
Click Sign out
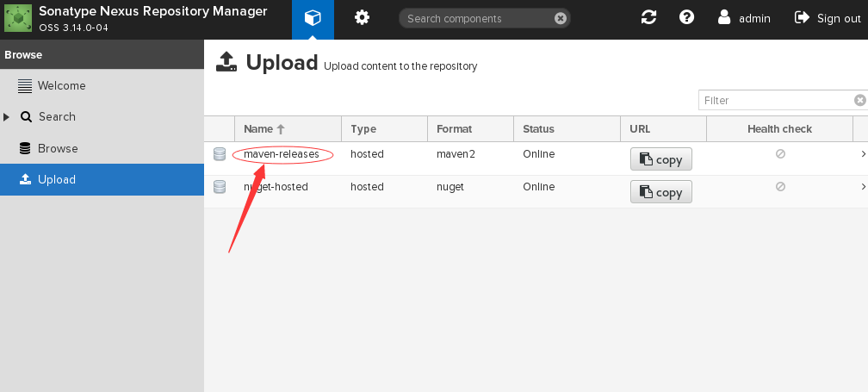[828, 18]
